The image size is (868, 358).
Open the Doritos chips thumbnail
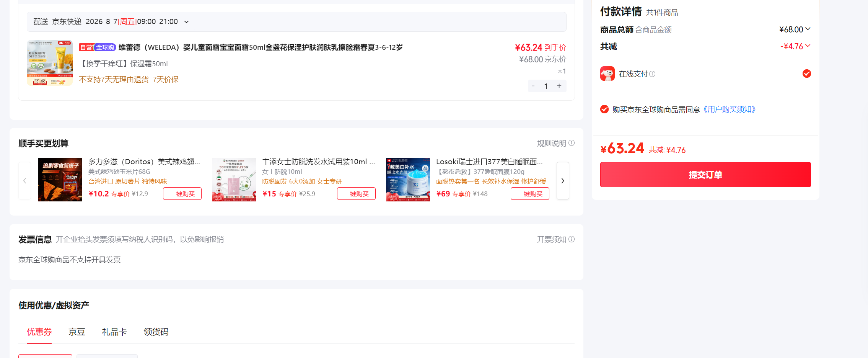60,180
